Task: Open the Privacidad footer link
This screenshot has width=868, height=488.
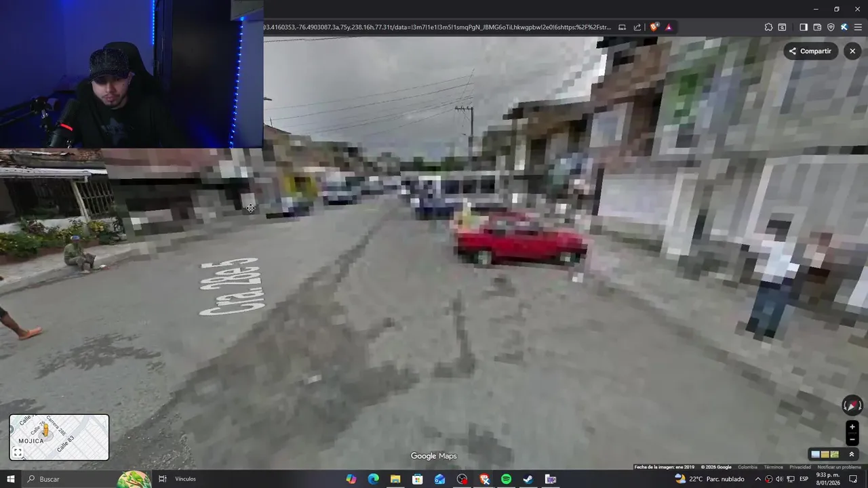Action: tap(800, 467)
